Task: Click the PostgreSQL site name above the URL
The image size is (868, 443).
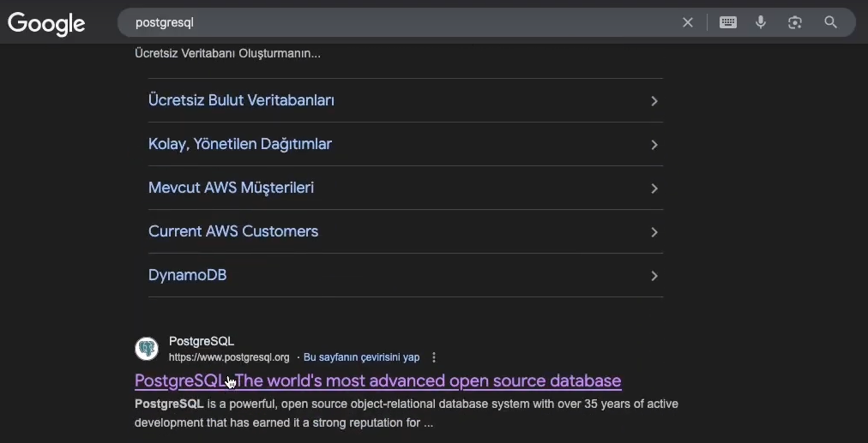Action: tap(202, 341)
